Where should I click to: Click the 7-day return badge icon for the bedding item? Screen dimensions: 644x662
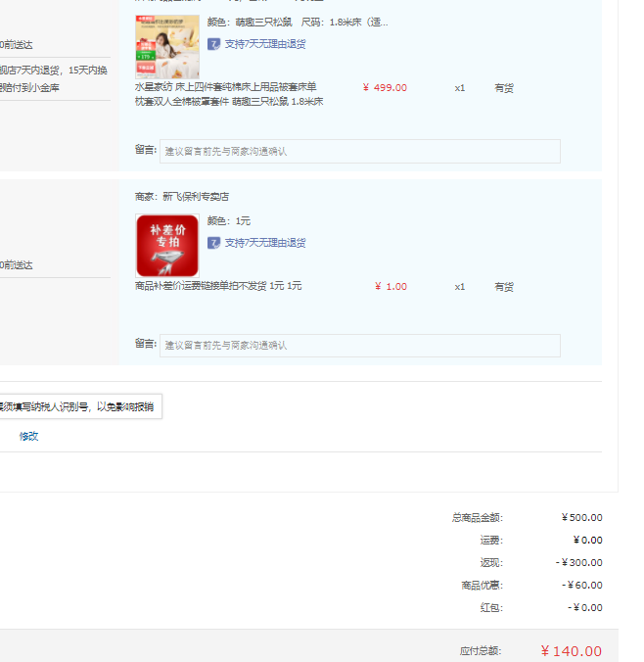(214, 44)
